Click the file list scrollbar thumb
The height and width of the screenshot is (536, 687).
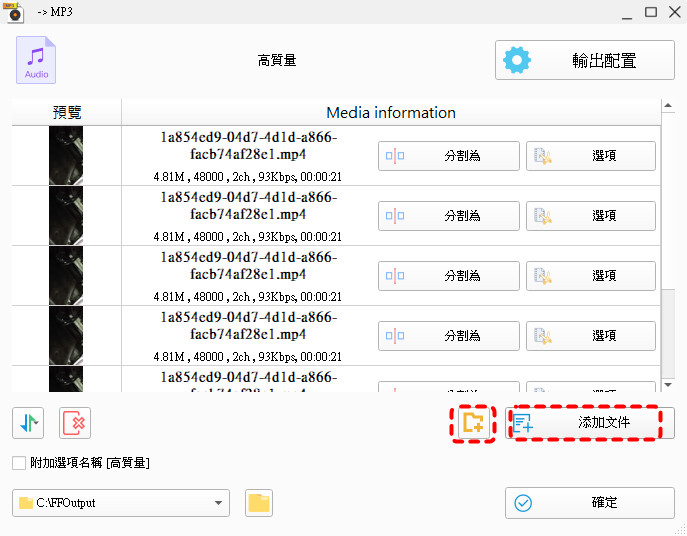668,333
